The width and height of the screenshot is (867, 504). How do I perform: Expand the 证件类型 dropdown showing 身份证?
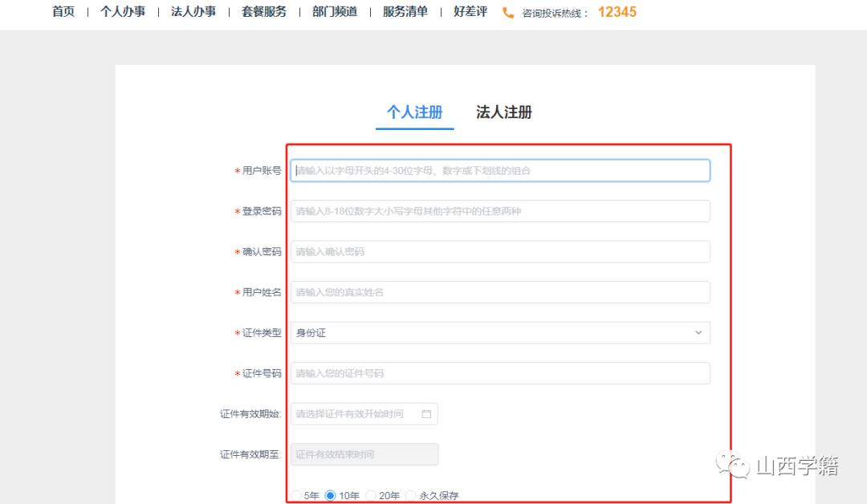point(499,332)
